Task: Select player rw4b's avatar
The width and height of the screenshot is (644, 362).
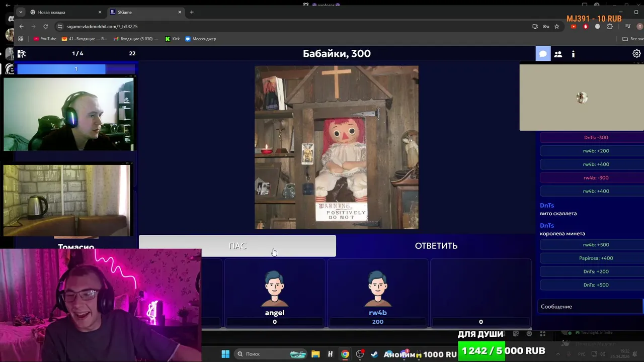Action: tap(378, 289)
